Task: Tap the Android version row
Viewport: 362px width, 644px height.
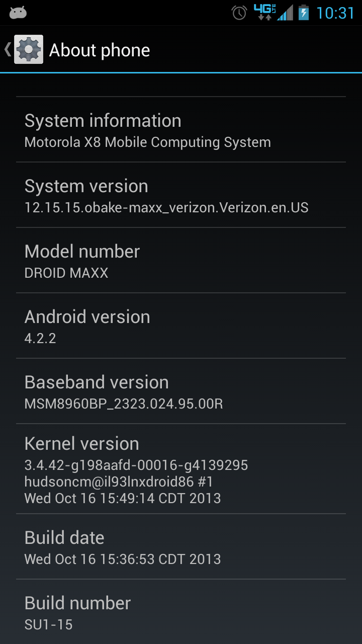Action: [x=181, y=326]
